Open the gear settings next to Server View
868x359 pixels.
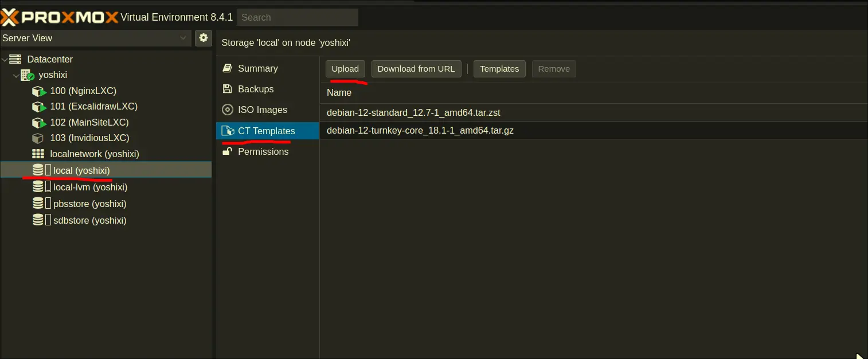point(203,38)
